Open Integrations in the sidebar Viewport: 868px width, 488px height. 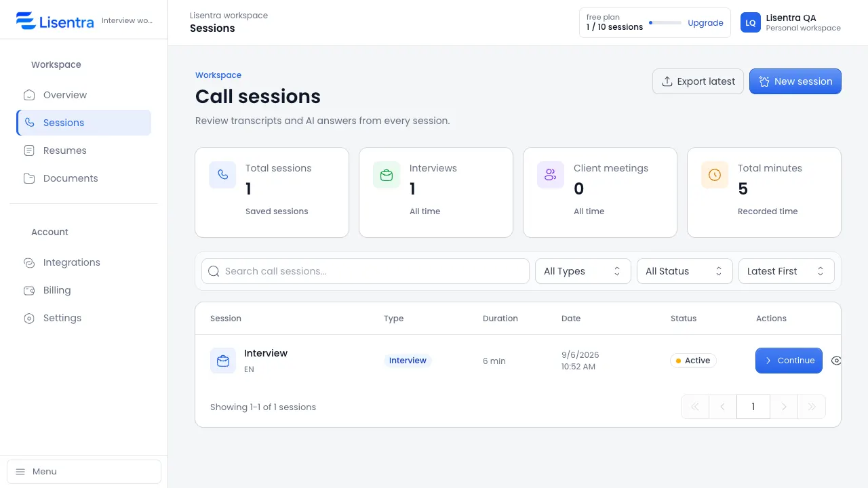(84, 262)
